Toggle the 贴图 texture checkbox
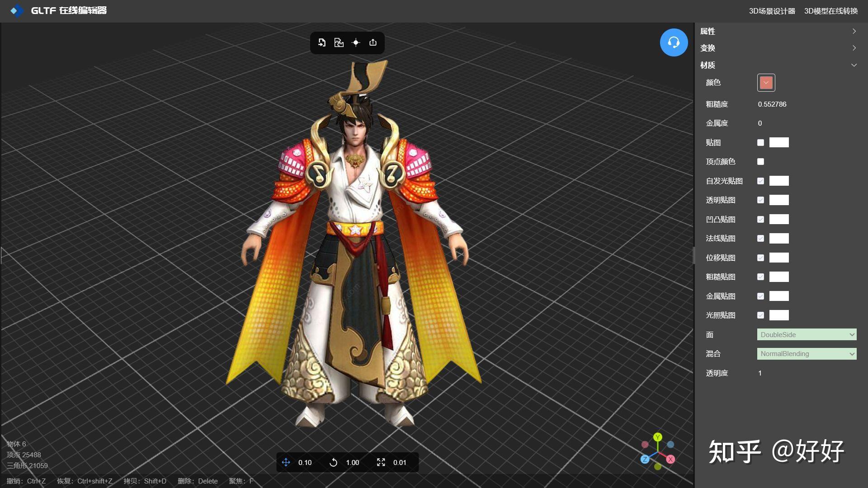The image size is (868, 488). click(x=760, y=142)
